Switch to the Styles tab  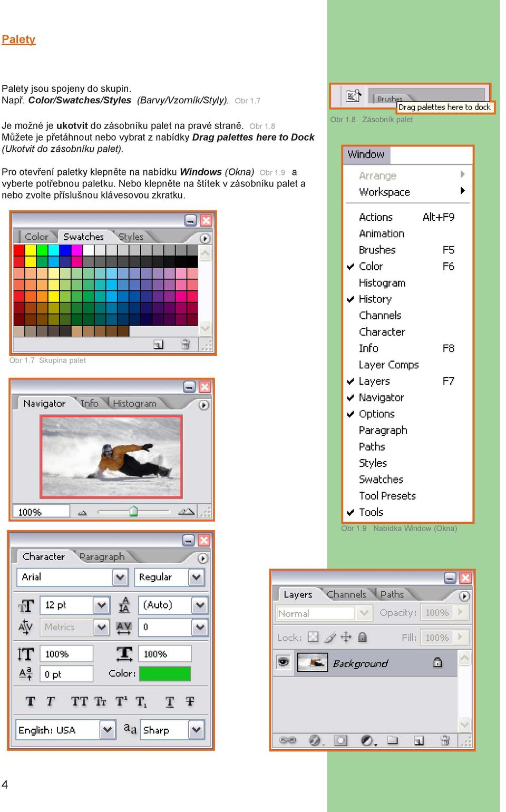[131, 237]
